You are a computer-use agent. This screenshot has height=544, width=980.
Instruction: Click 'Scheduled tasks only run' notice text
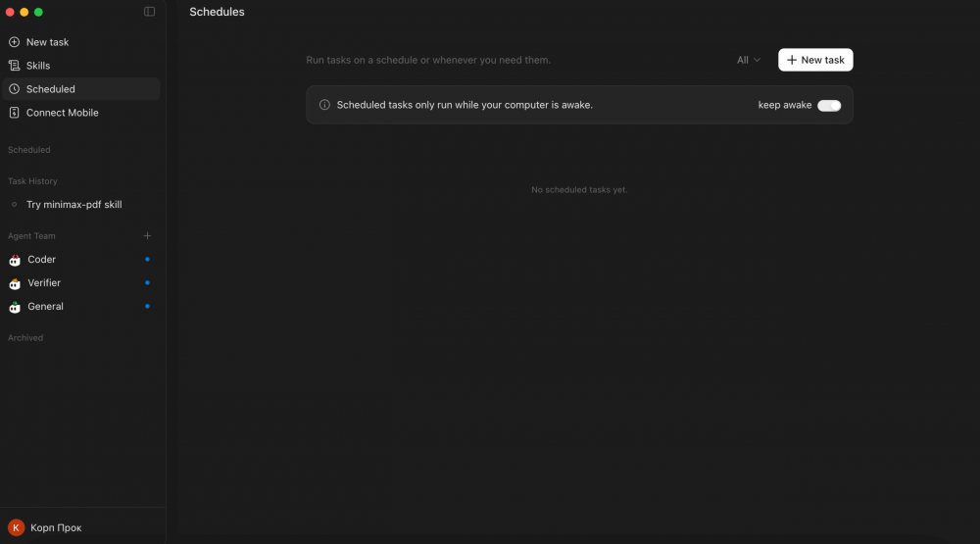(x=465, y=105)
